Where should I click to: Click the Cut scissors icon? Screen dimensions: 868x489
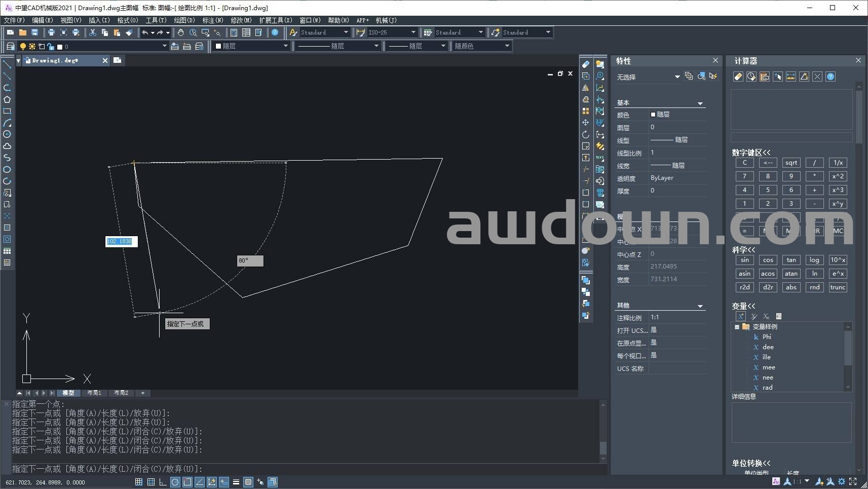pos(93,32)
